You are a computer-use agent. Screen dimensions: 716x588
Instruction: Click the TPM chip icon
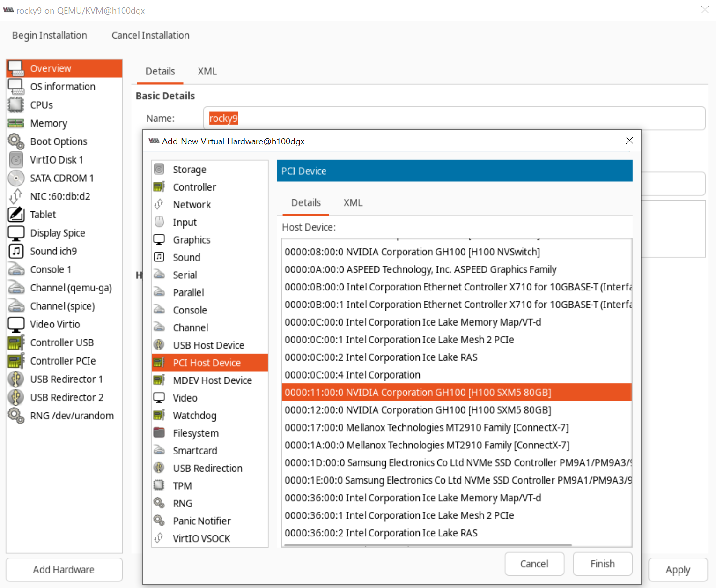pyautogui.click(x=159, y=485)
